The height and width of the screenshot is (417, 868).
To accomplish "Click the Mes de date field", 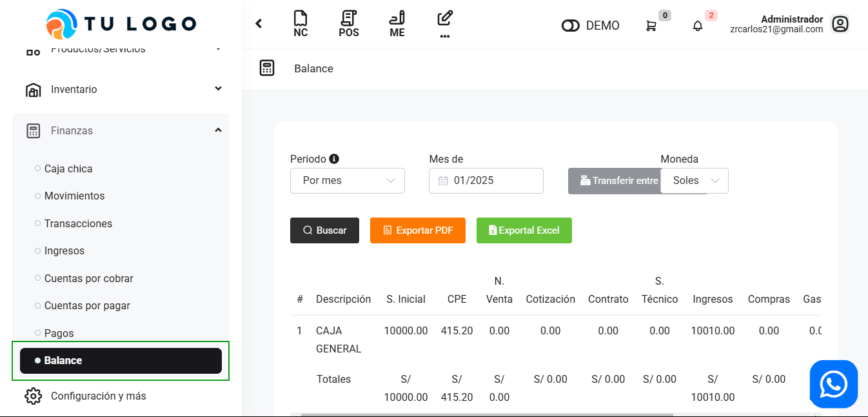I will pos(486,181).
